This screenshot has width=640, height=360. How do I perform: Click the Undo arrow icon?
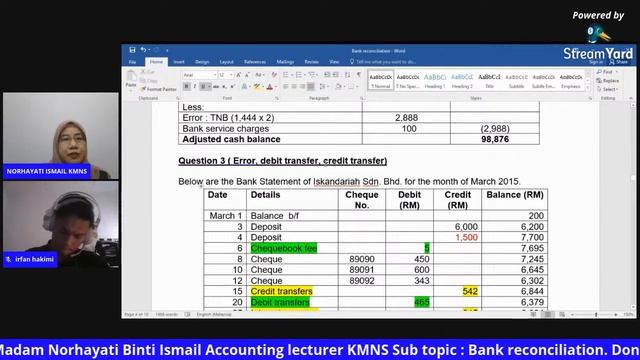point(143,50)
